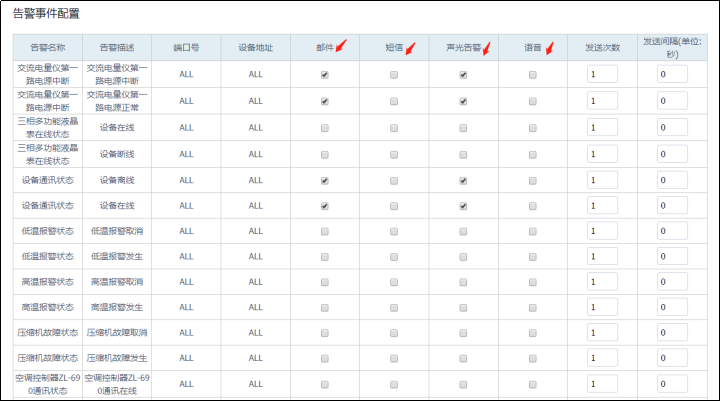Click the 语音 column header

click(x=532, y=48)
